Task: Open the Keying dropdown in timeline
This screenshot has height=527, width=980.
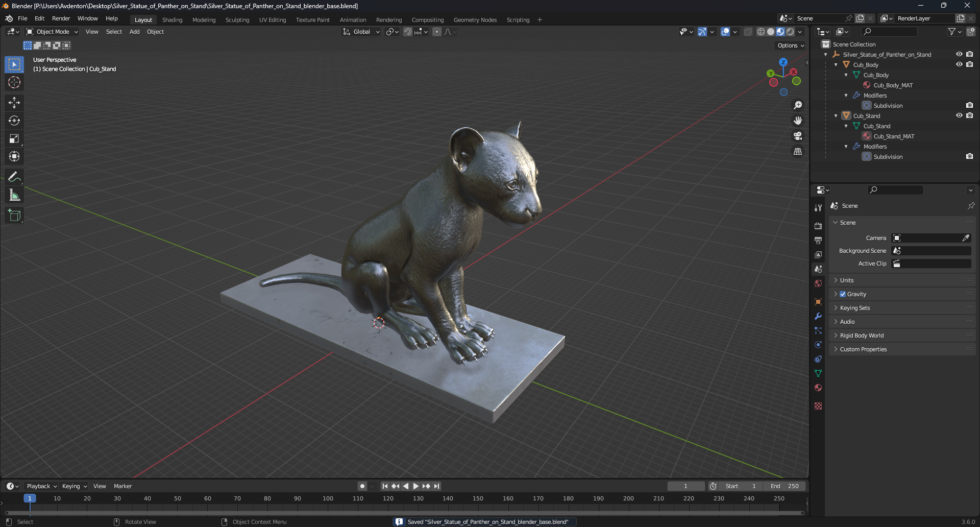Action: [74, 486]
